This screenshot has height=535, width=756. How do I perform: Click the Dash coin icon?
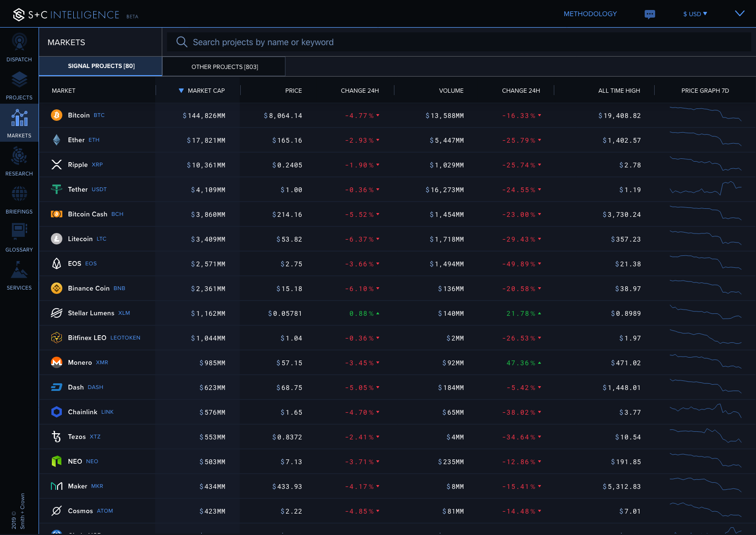(57, 387)
